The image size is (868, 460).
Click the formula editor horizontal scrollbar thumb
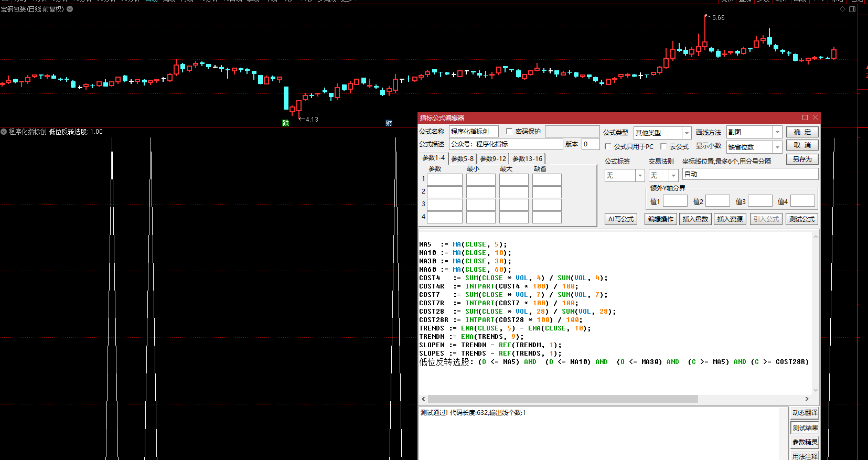pyautogui.click(x=562, y=399)
